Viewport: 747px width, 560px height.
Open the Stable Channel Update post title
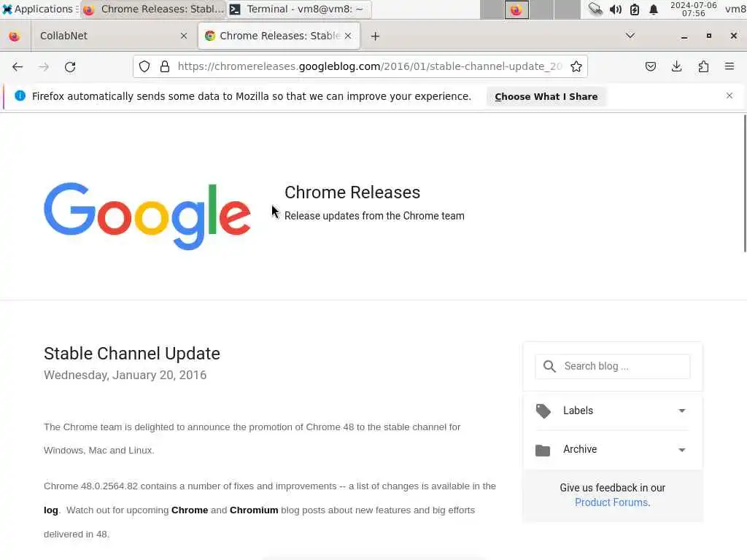coord(132,354)
